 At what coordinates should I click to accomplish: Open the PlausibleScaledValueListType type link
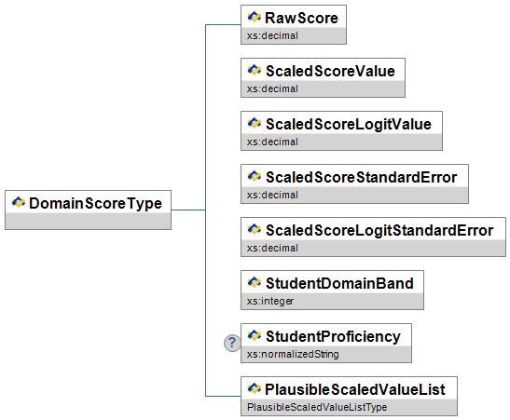[x=317, y=407]
